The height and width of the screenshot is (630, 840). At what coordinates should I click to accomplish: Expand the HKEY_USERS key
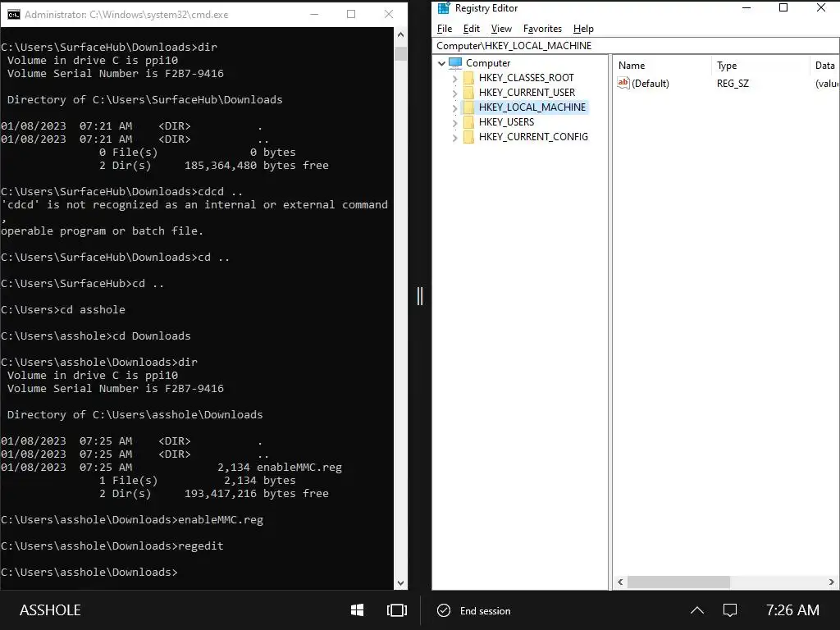[454, 123]
